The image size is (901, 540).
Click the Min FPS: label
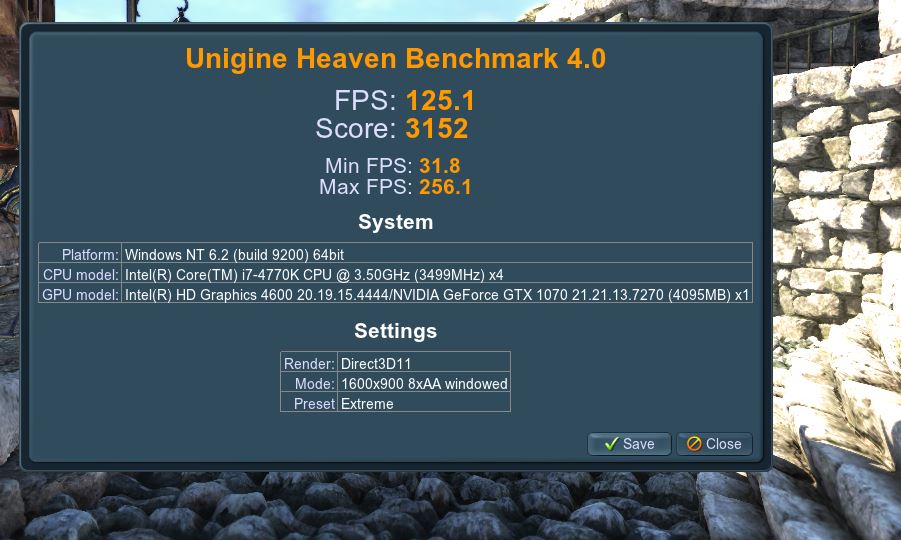click(368, 166)
